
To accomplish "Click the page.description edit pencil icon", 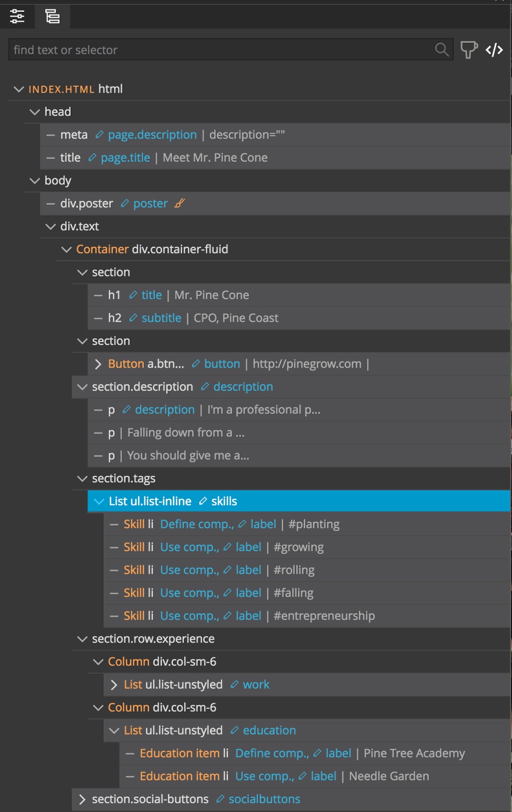I will point(99,135).
